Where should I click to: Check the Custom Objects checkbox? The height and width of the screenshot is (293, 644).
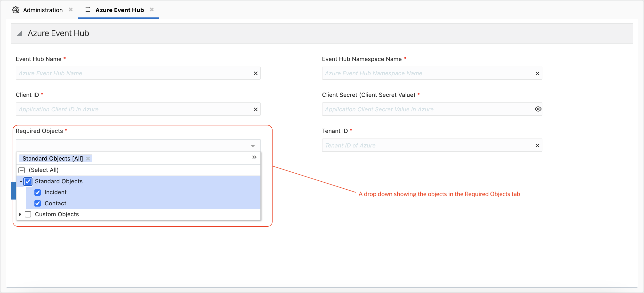coord(28,214)
